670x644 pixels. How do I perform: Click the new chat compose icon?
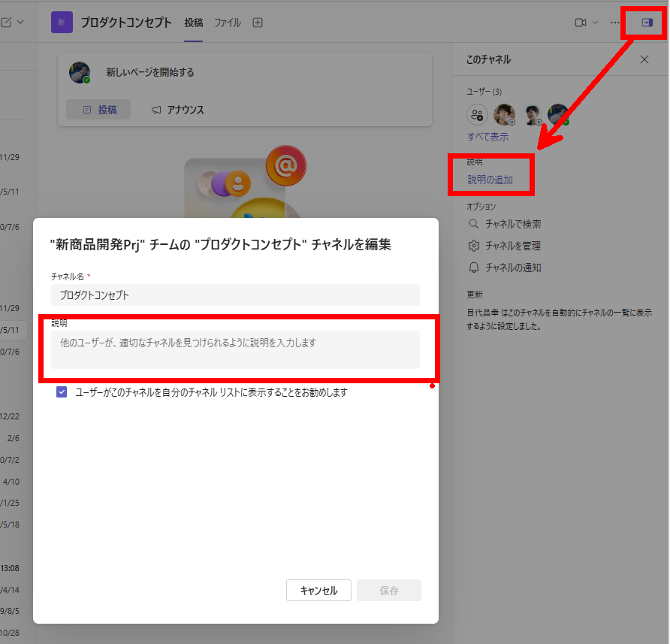coord(6,23)
